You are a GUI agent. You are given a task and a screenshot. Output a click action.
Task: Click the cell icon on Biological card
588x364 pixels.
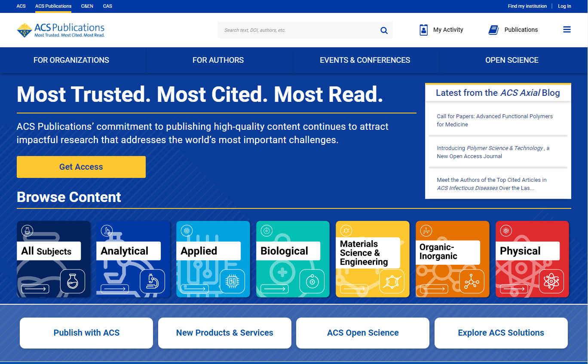coord(312,281)
